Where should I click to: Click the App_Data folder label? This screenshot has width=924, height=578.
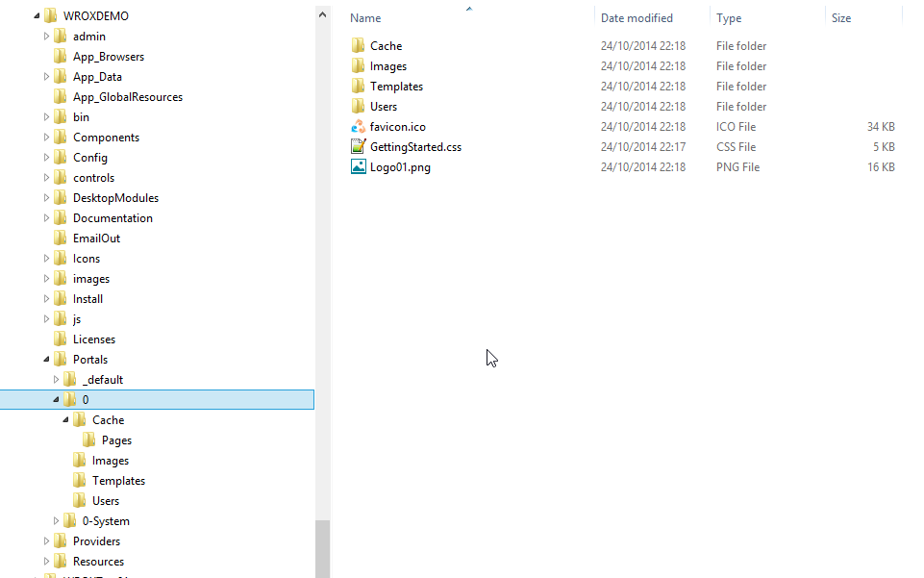point(97,77)
